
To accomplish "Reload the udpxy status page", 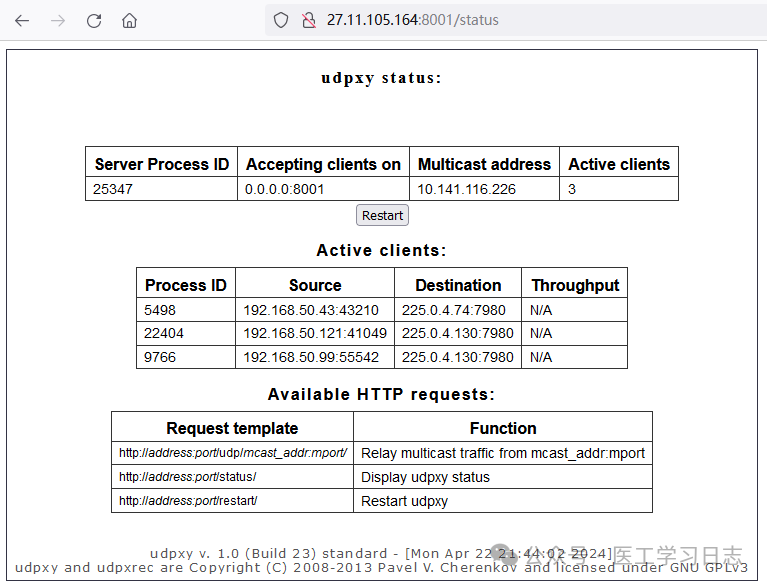I will (94, 21).
